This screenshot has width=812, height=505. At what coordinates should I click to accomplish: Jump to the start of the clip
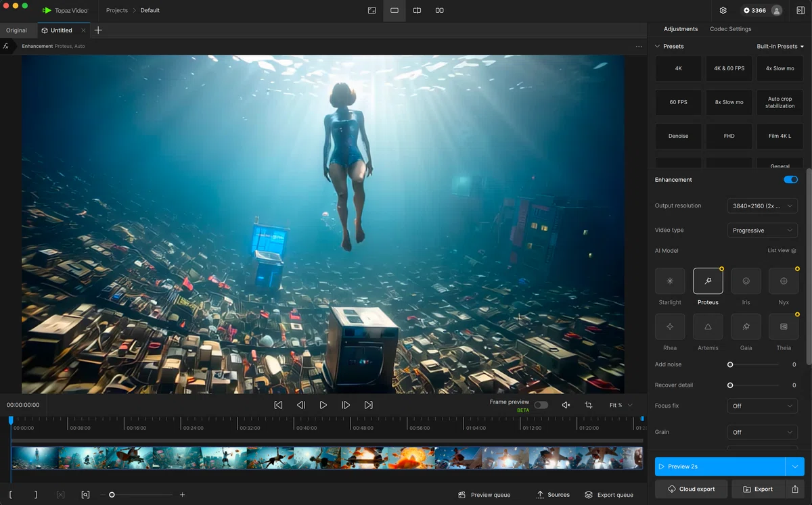(x=278, y=405)
